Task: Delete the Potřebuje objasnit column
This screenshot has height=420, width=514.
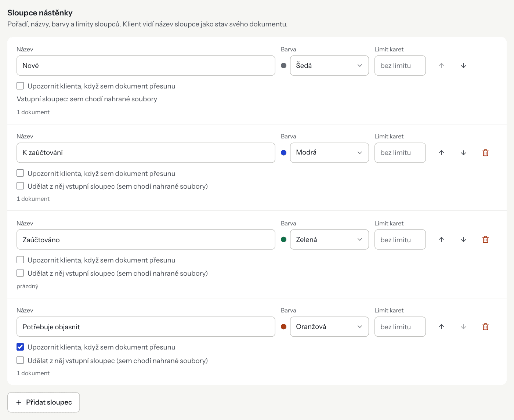Action: coord(485,327)
